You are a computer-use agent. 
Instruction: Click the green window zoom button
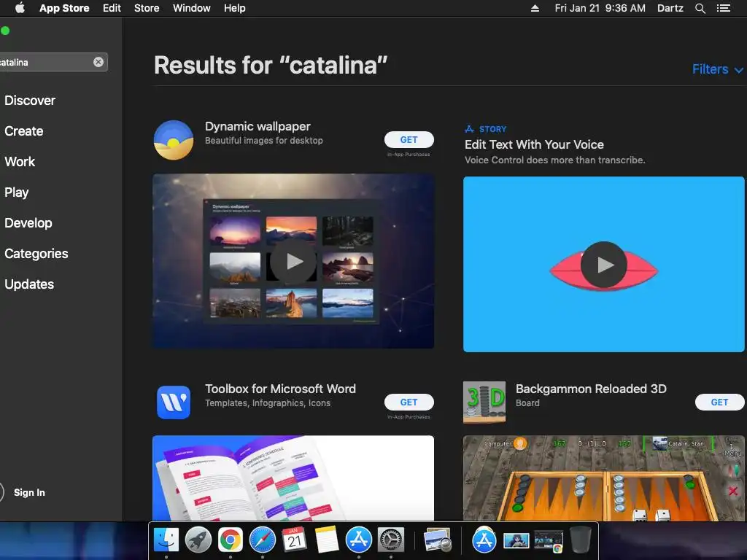coord(5,31)
